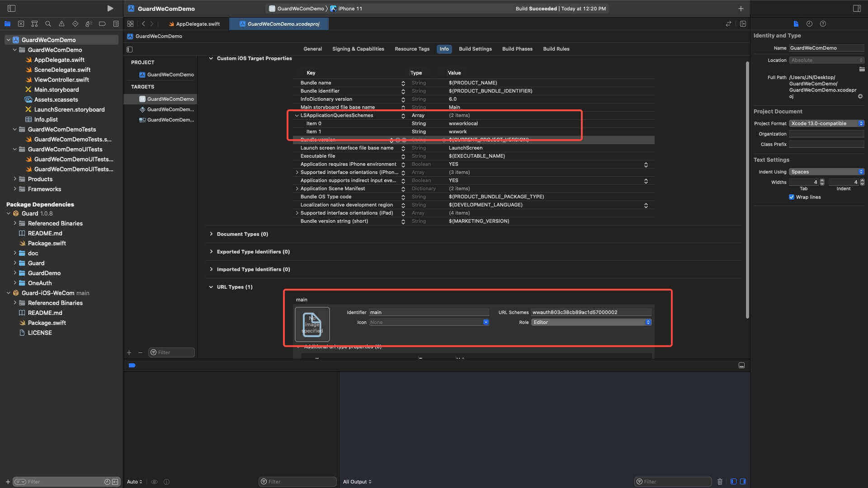Open the Role Editor dropdown
868x488 pixels.
click(591, 322)
